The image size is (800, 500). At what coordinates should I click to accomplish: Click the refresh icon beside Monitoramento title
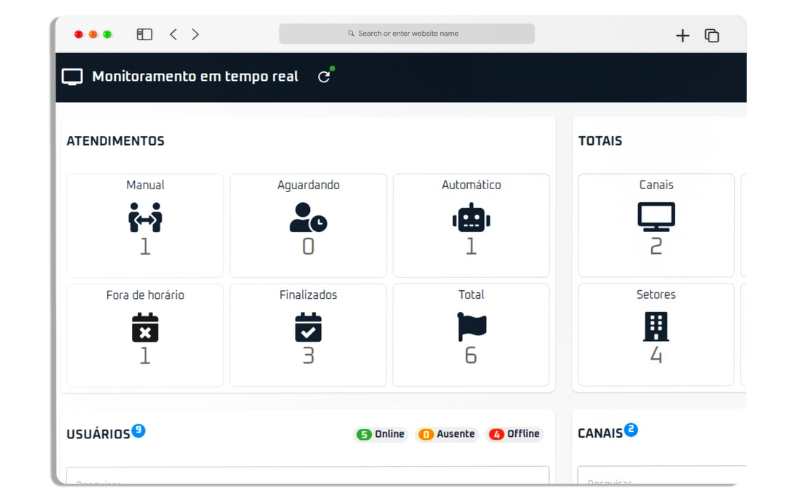point(323,77)
